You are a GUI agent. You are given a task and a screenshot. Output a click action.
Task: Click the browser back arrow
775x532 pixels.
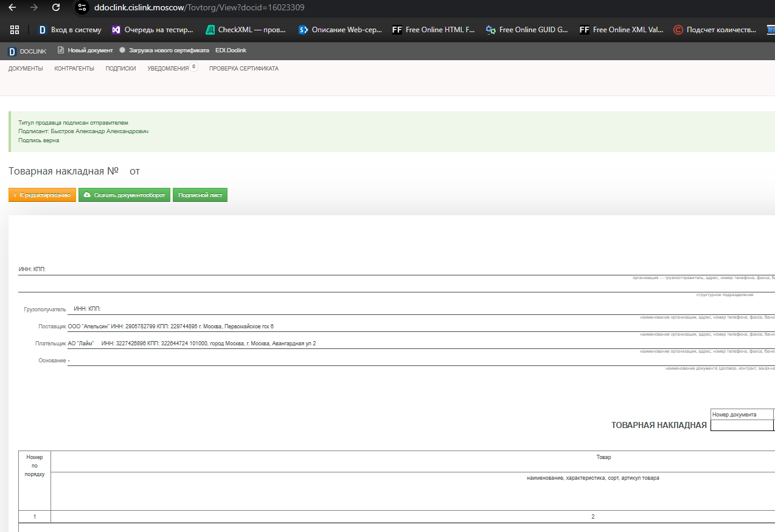click(x=12, y=8)
